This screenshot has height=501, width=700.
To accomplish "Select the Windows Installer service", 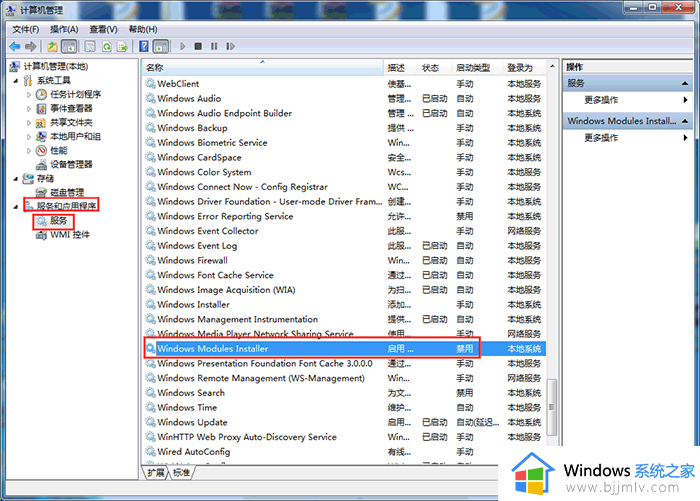I will 344,305.
